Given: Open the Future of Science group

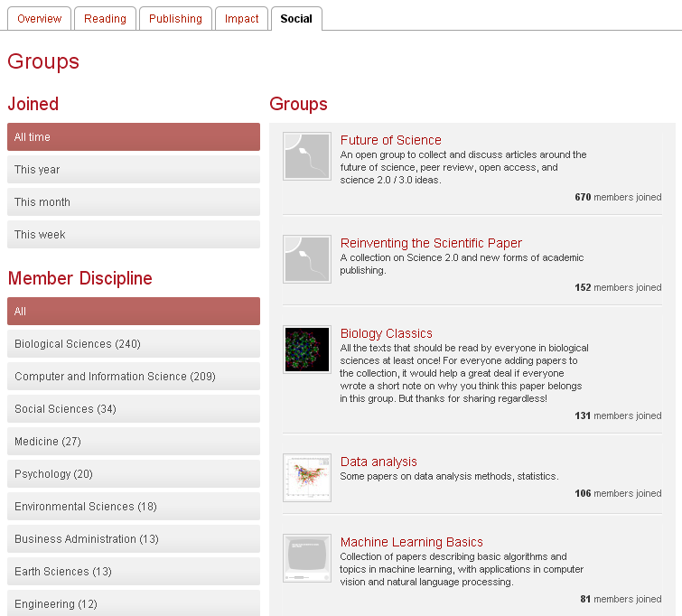Looking at the screenshot, I should click(x=390, y=140).
